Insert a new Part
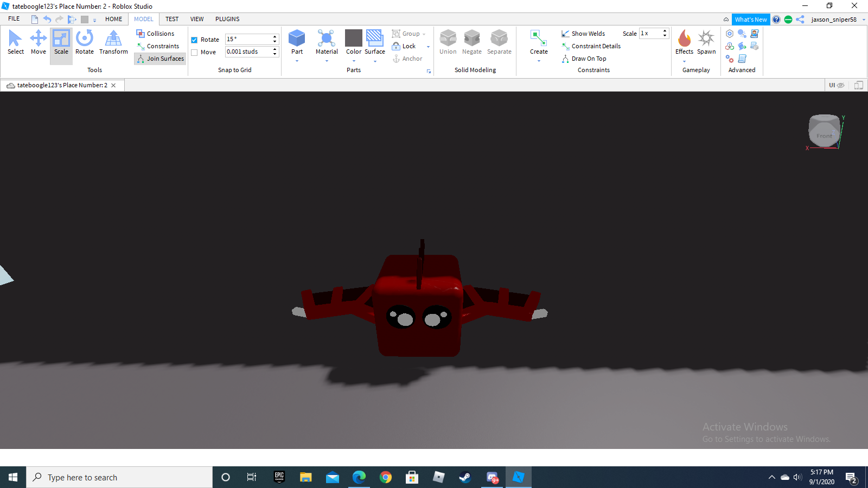Image resolution: width=868 pixels, height=488 pixels. click(x=297, y=39)
